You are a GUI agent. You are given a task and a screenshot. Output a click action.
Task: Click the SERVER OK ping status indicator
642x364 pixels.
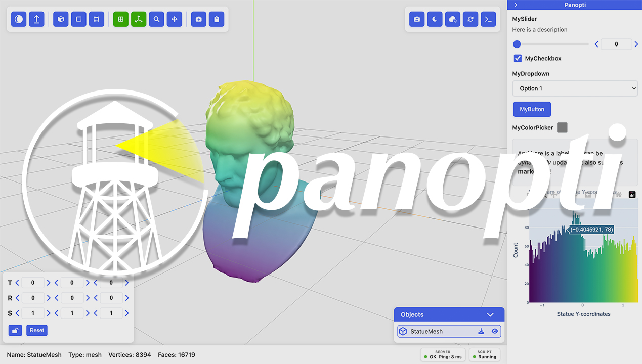point(443,354)
